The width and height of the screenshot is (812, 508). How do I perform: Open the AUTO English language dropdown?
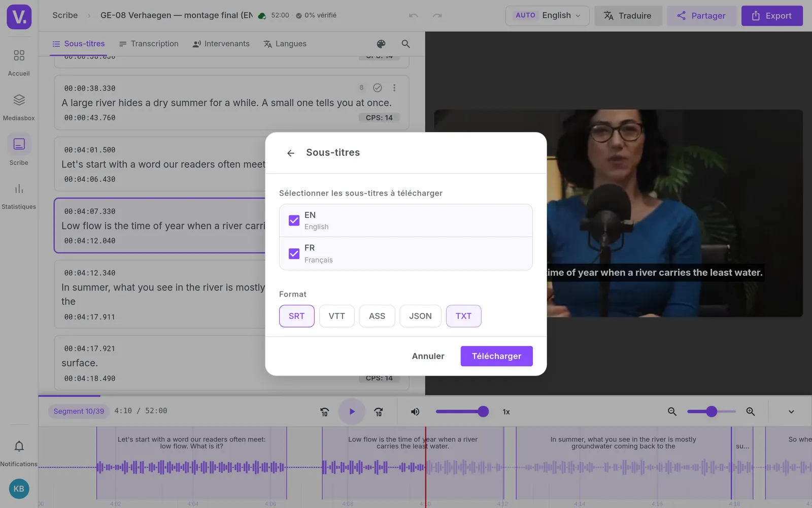(547, 16)
